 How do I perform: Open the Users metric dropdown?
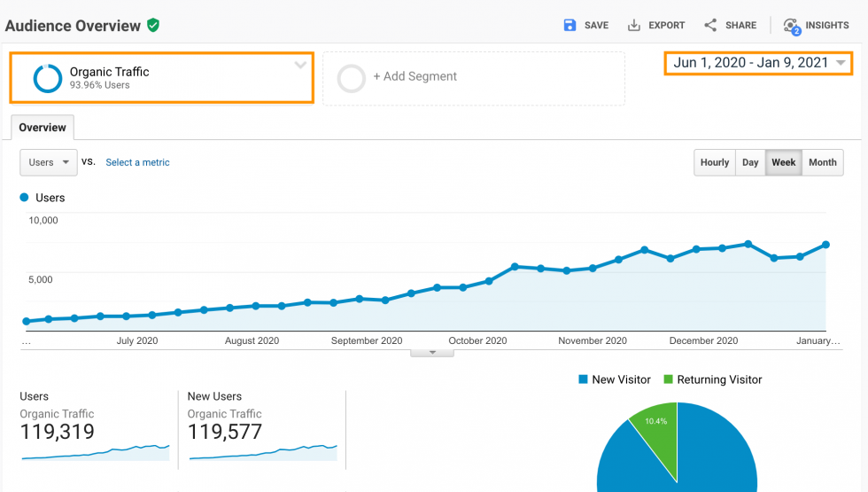[x=49, y=162]
